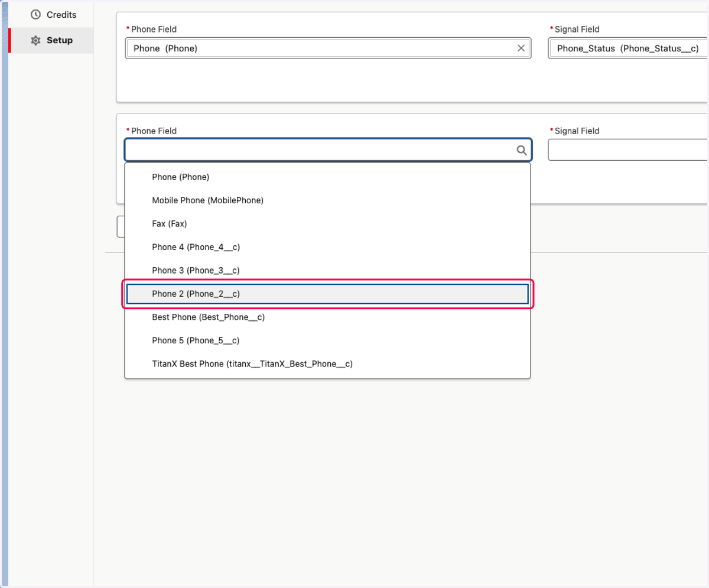Clear the Phone (Phone) field selection
Screen dimensions: 709x588
(x=521, y=48)
